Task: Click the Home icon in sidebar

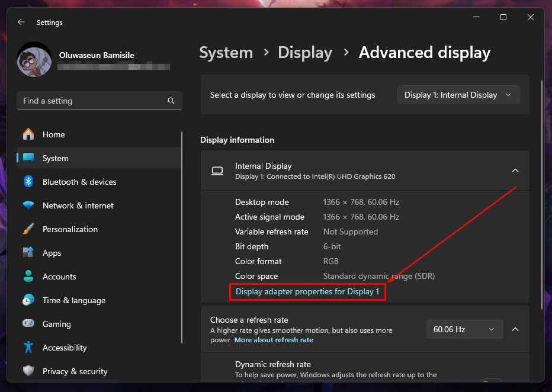Action: point(28,134)
